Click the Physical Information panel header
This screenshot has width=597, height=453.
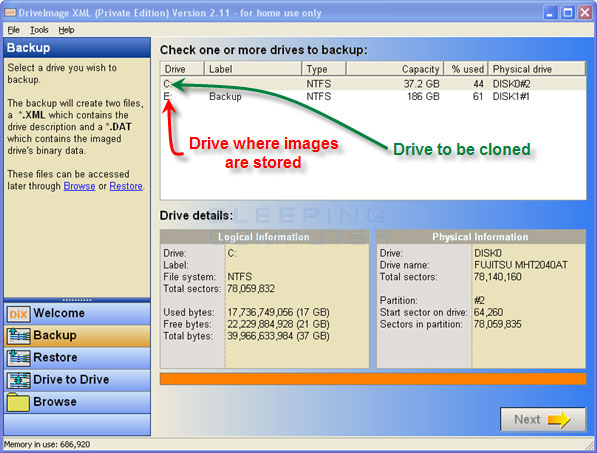pos(480,237)
